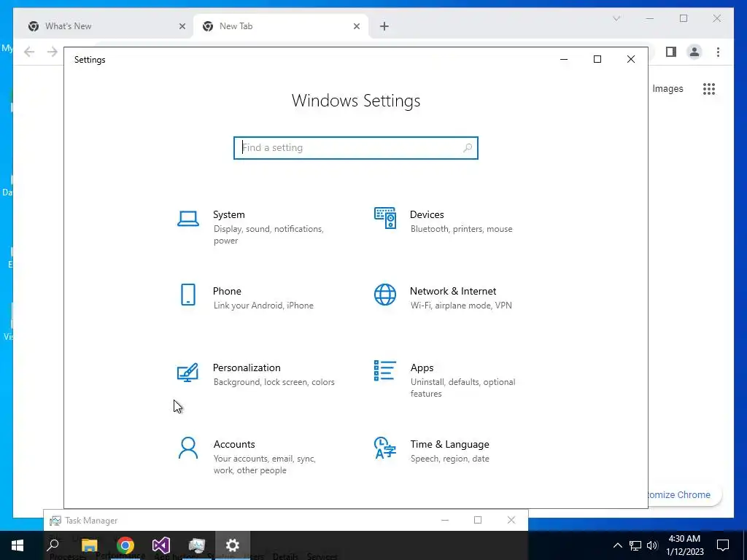
Task: Click the Personalization paintbrush icon
Action: click(x=187, y=373)
